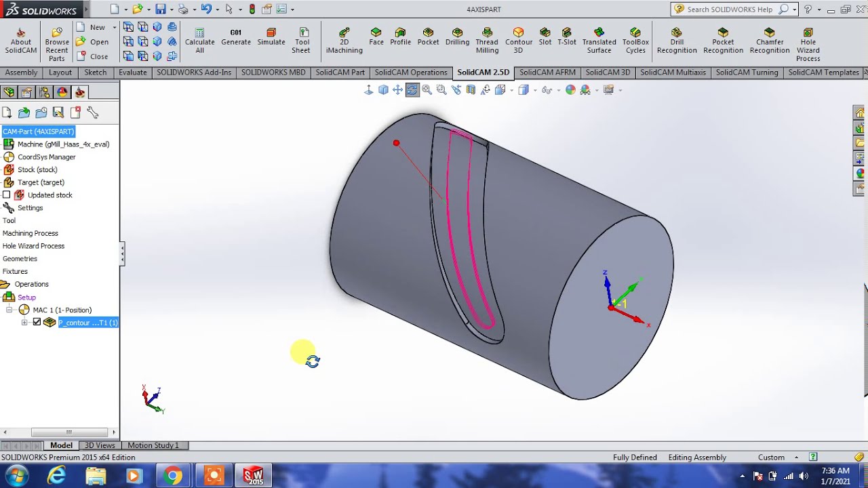Toggle the Updated stock checkbox

click(7, 195)
